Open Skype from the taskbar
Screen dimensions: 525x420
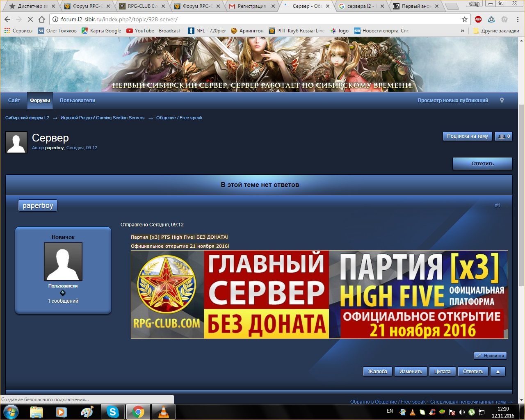pyautogui.click(x=112, y=412)
